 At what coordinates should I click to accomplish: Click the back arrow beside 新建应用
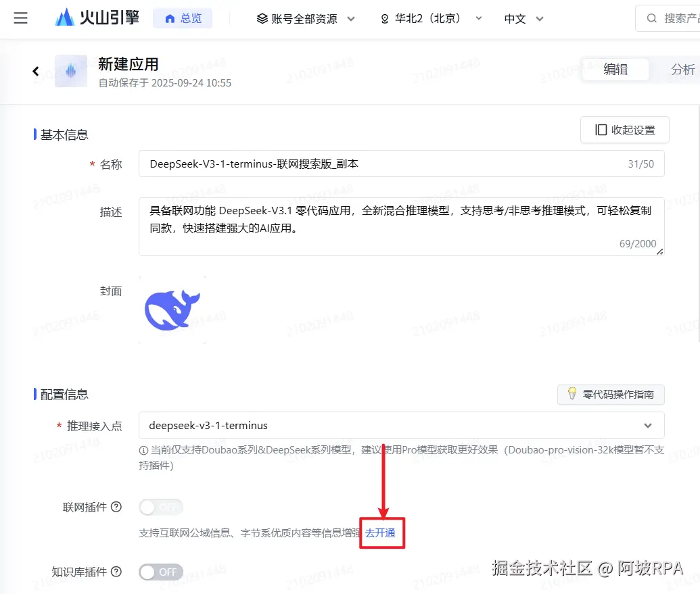36,71
